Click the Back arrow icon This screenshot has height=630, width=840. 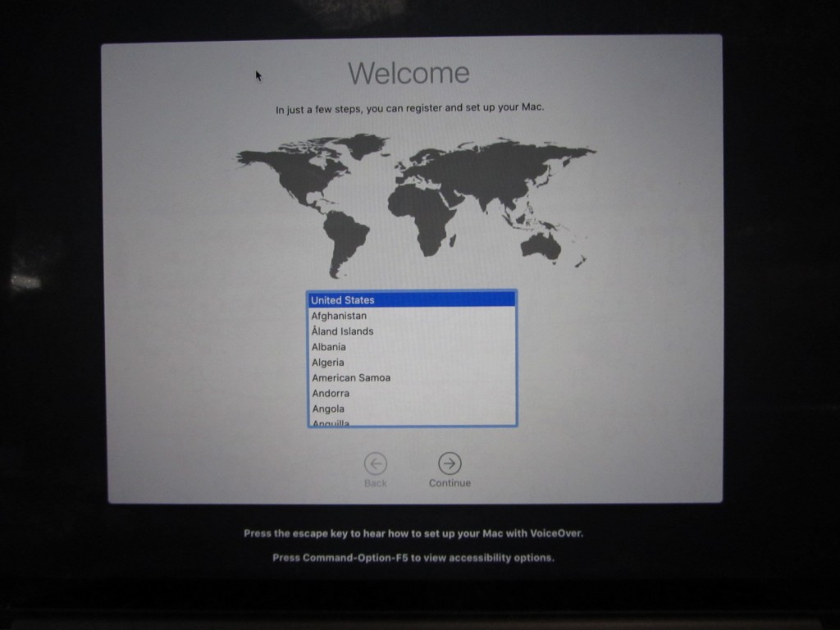pos(376,463)
